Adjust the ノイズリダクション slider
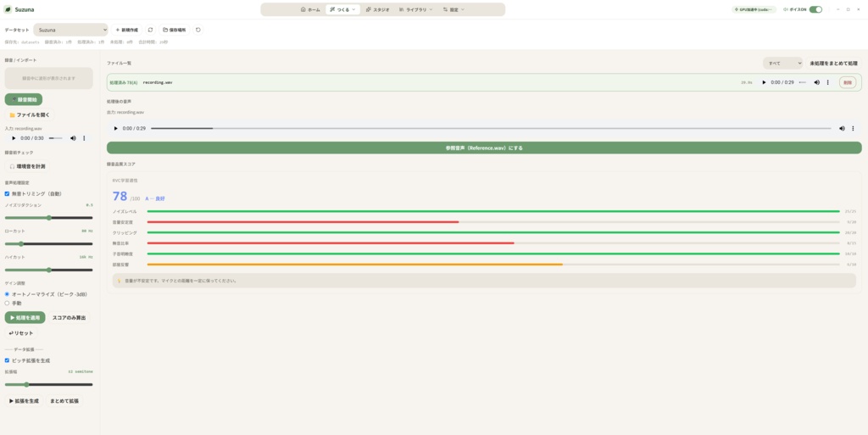The width and height of the screenshot is (868, 435). tap(48, 217)
